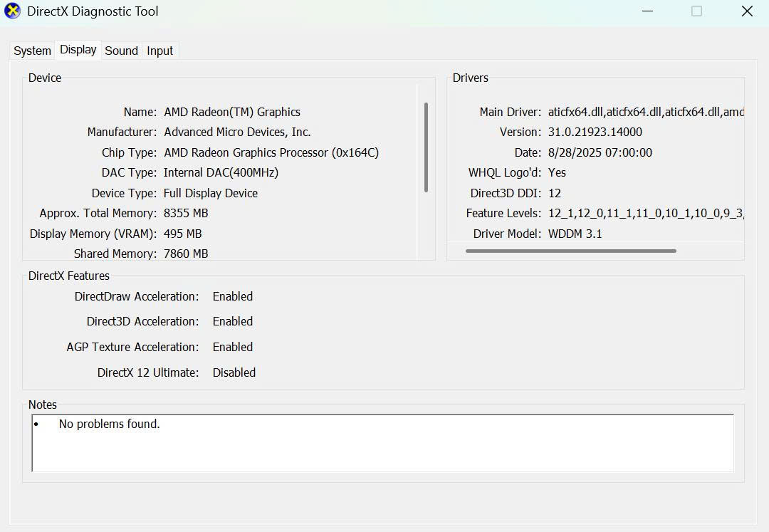Click VRAM value 495 MB
769x532 pixels.
pos(182,234)
